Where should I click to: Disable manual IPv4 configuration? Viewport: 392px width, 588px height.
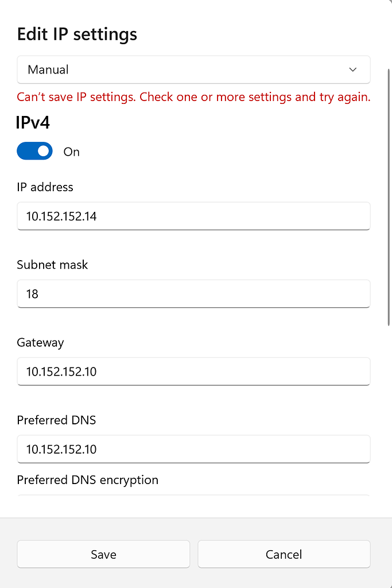point(34,151)
